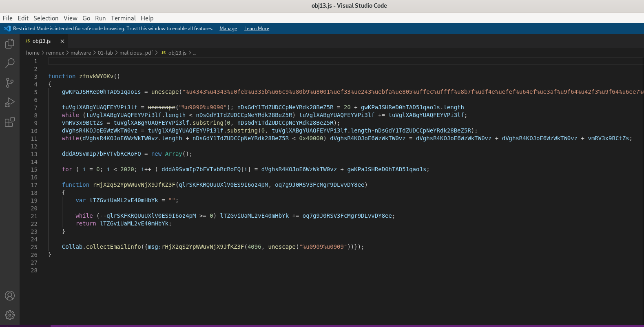
Task: Click line number 17 in the gutter
Action: point(34,185)
